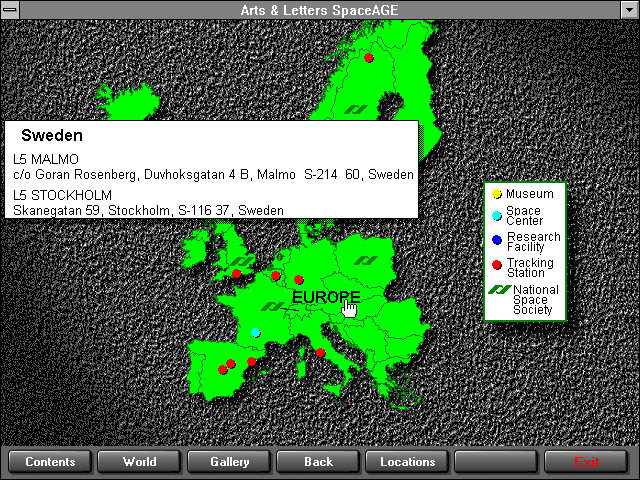Image resolution: width=640 pixels, height=480 pixels.
Task: Click the National Space Society logo in Poland
Action: pos(366,260)
